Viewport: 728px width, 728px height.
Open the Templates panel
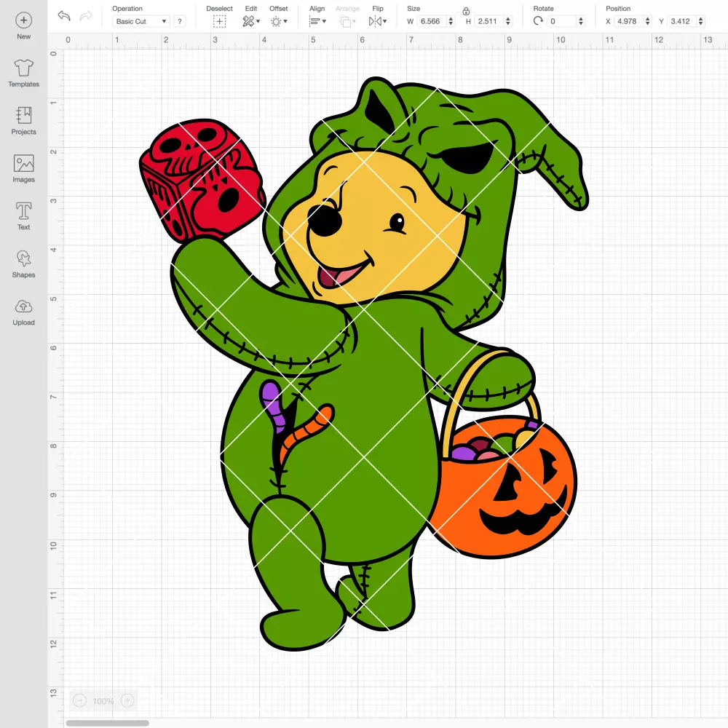click(24, 74)
